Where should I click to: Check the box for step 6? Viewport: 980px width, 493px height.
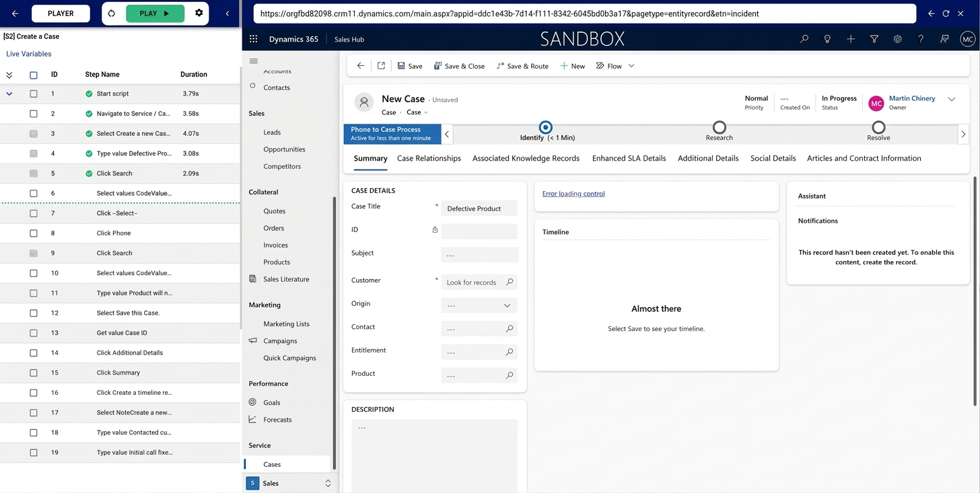coord(34,193)
